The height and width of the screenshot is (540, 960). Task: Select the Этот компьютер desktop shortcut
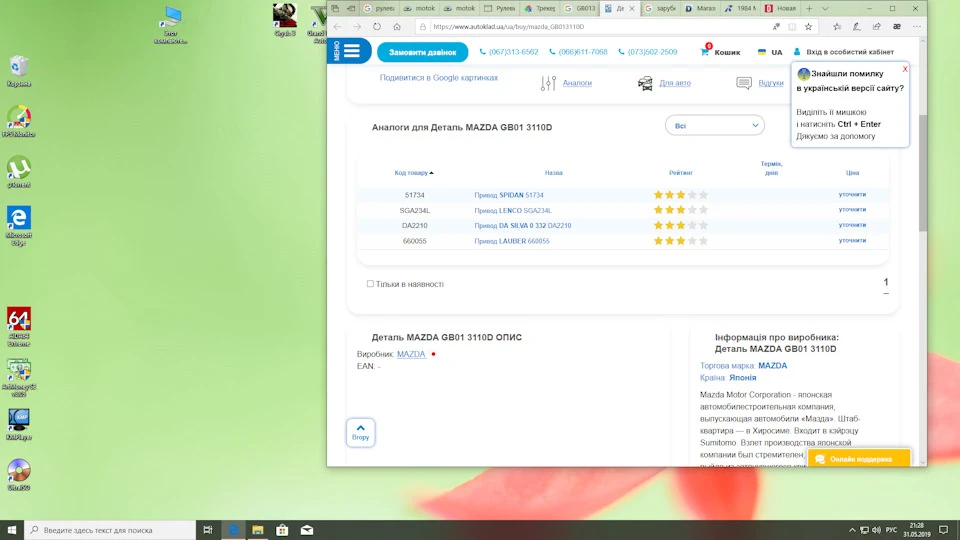point(170,24)
